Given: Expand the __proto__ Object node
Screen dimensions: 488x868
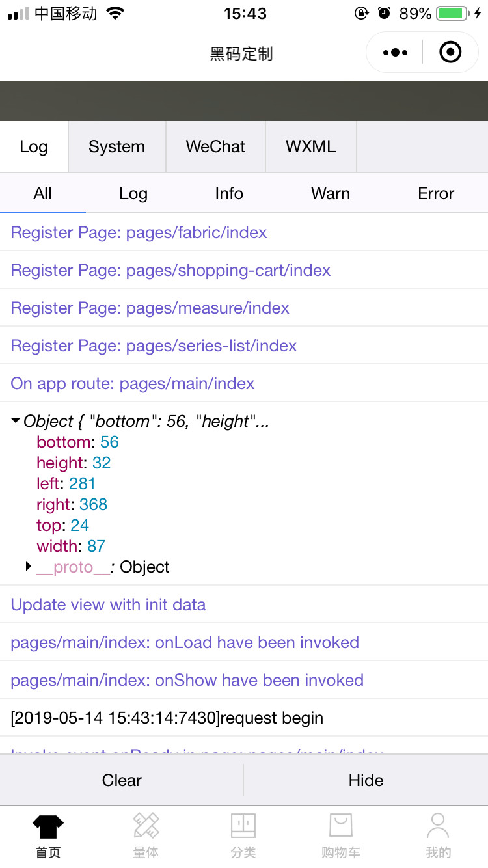Looking at the screenshot, I should click(x=29, y=567).
